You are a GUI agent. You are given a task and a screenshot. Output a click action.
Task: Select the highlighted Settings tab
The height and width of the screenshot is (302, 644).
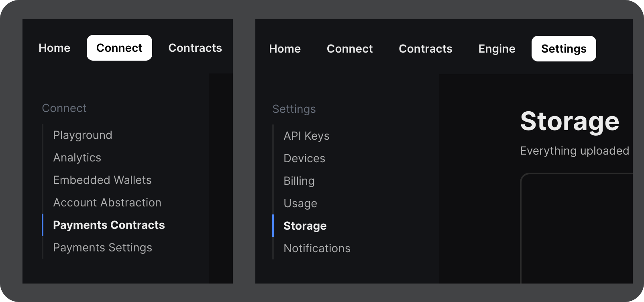(563, 49)
